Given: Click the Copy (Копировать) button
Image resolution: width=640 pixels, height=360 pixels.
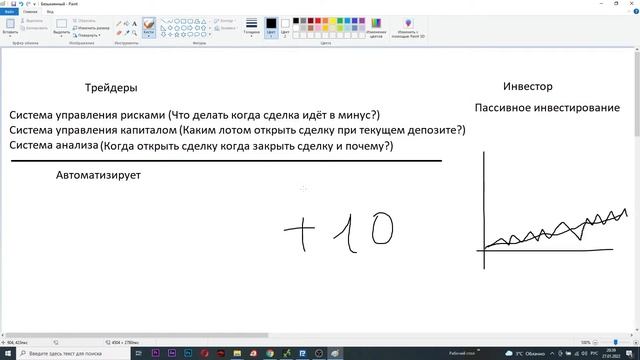Looking at the screenshot, I should [34, 28].
